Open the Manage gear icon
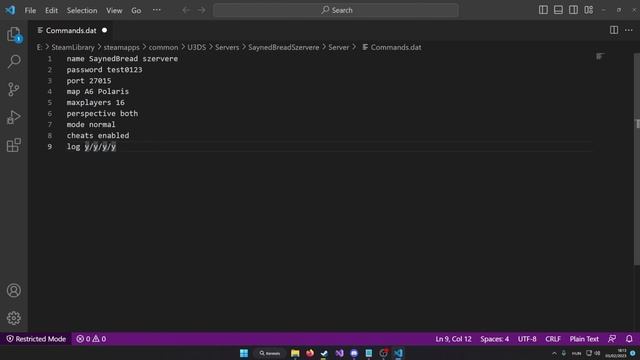This screenshot has height=360, width=640. (14, 318)
